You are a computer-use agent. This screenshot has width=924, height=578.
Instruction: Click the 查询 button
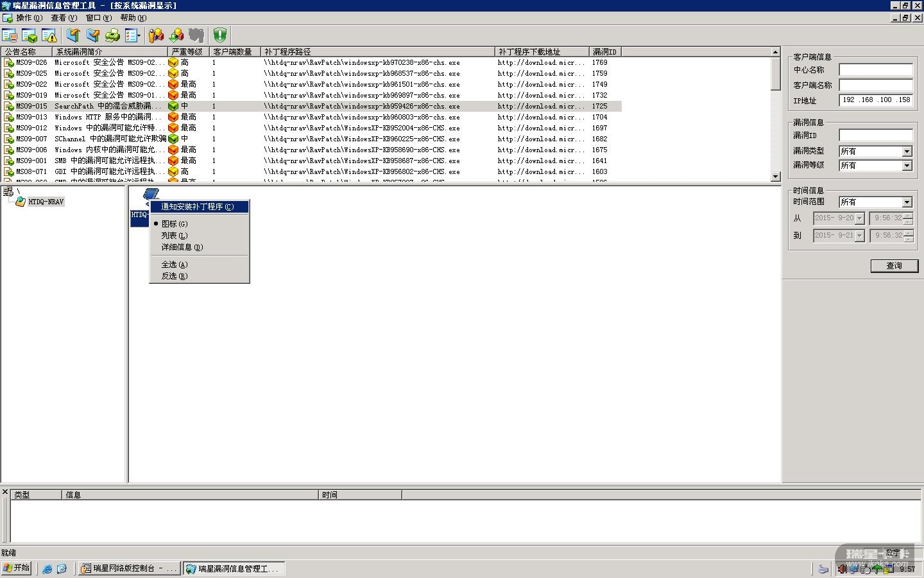click(894, 266)
